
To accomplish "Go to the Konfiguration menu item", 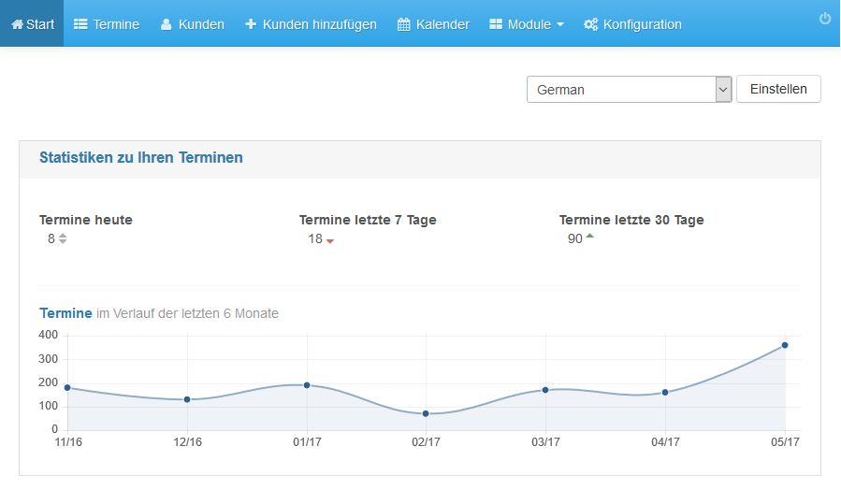I will pyautogui.click(x=632, y=24).
